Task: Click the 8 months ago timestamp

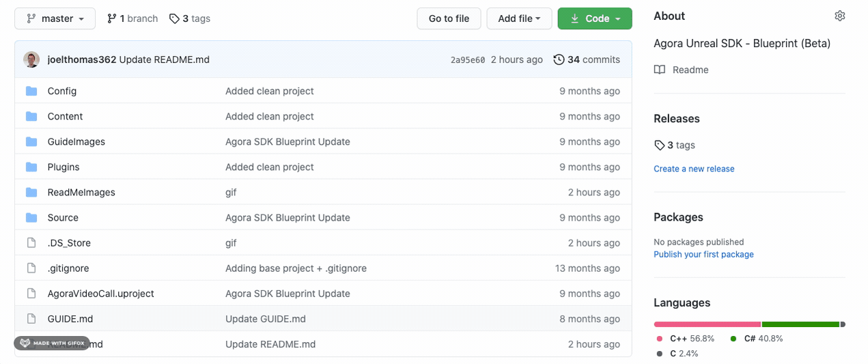Action: tap(589, 318)
